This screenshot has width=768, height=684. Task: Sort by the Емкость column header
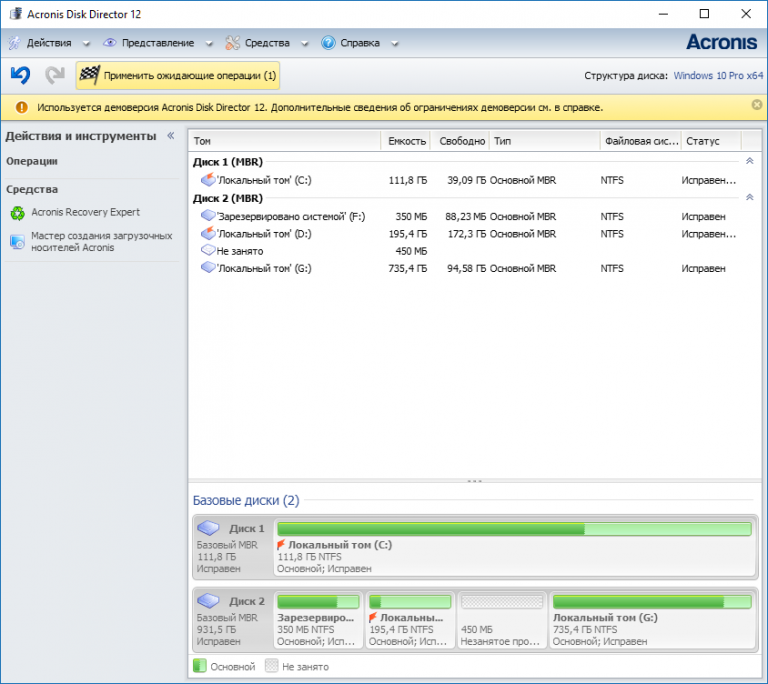tap(406, 141)
